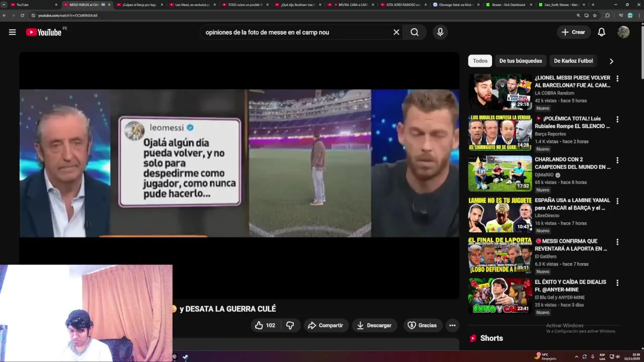Like the video (102 likes)

pos(265,325)
